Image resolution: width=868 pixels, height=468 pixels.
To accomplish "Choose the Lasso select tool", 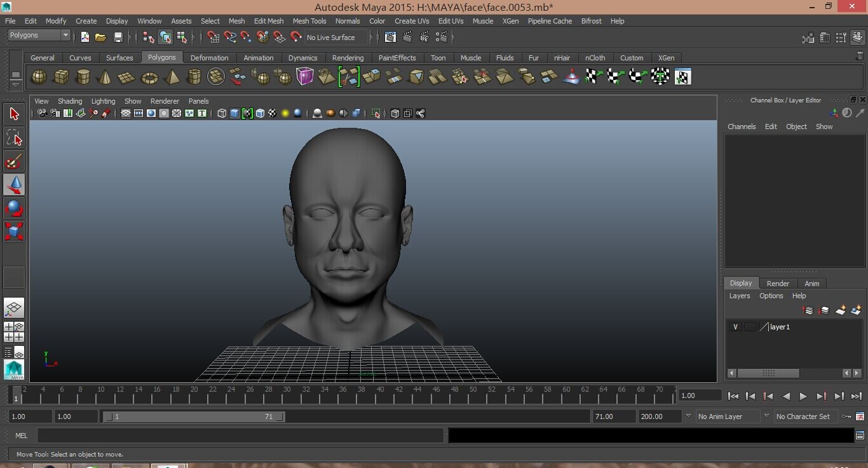I will [x=14, y=138].
